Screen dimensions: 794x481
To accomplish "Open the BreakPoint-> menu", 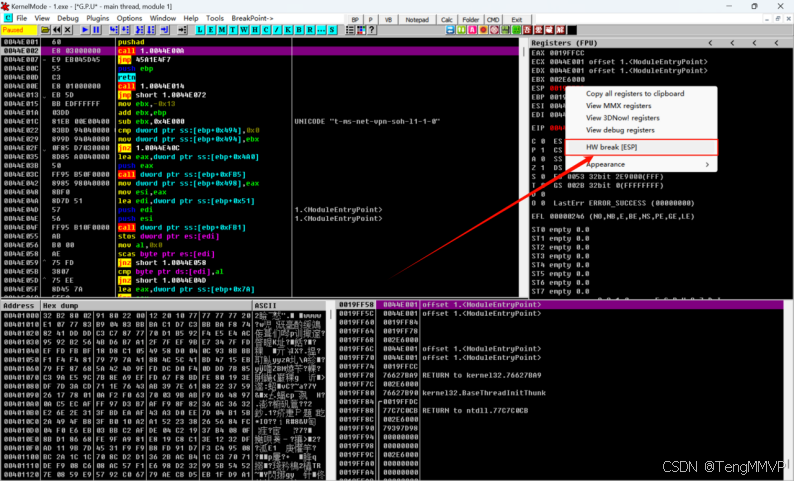I will (252, 18).
